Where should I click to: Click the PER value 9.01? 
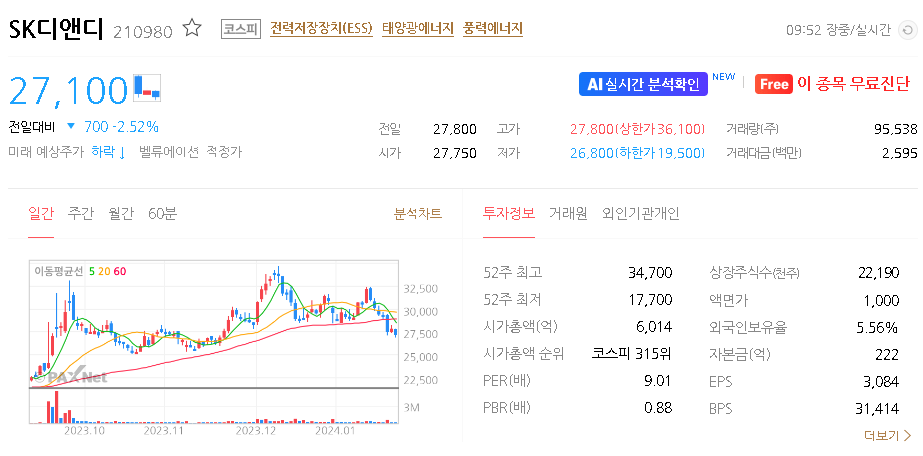pyautogui.click(x=658, y=381)
